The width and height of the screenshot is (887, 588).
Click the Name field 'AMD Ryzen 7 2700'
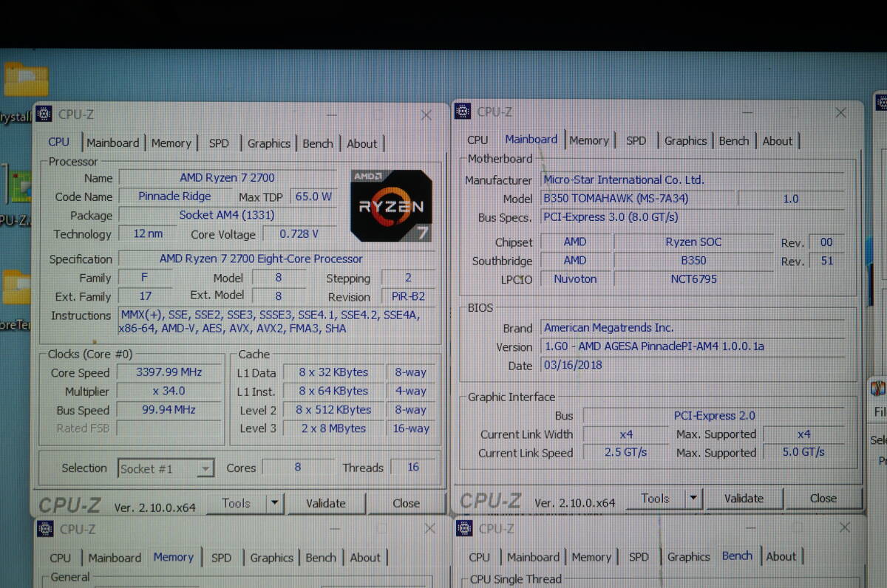[x=228, y=178]
